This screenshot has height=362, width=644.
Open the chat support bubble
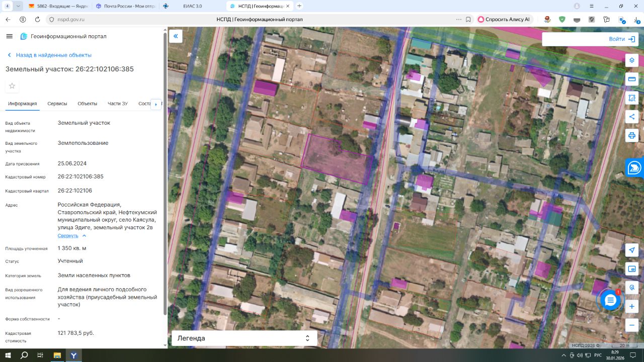tap(610, 300)
